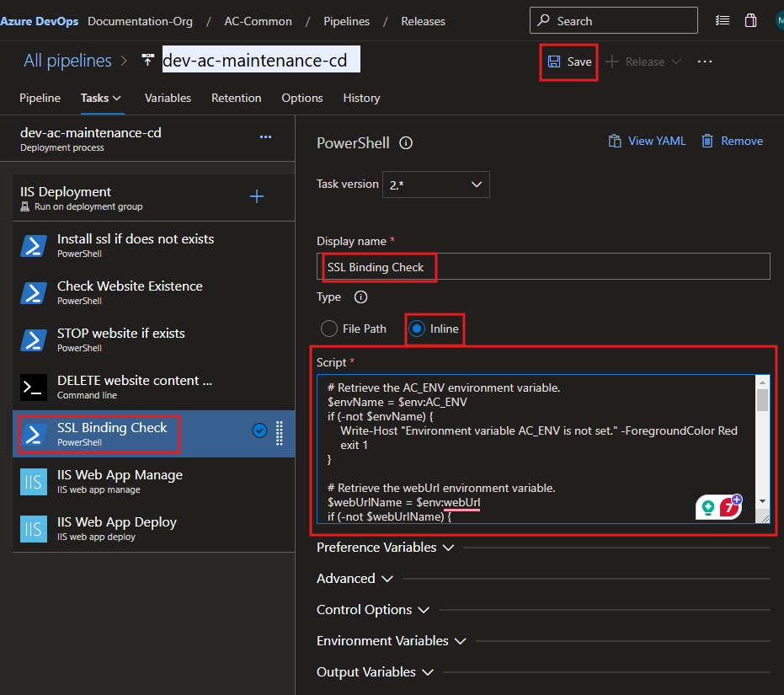
Task: Click the Search box
Action: tap(614, 20)
